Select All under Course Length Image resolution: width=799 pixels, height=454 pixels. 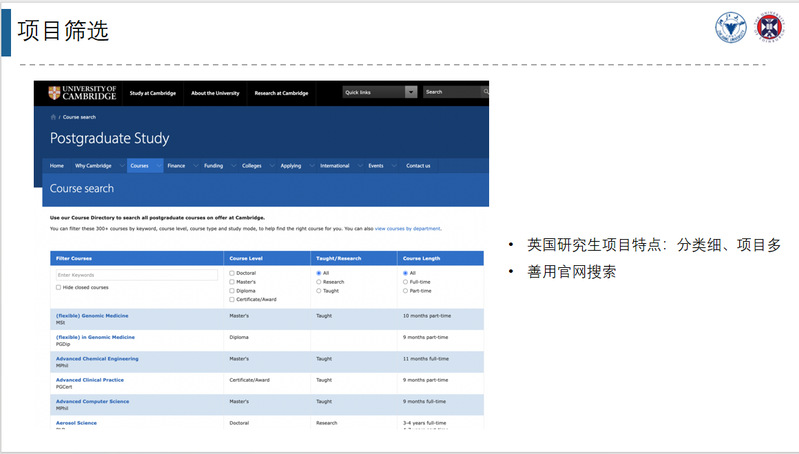tap(405, 273)
